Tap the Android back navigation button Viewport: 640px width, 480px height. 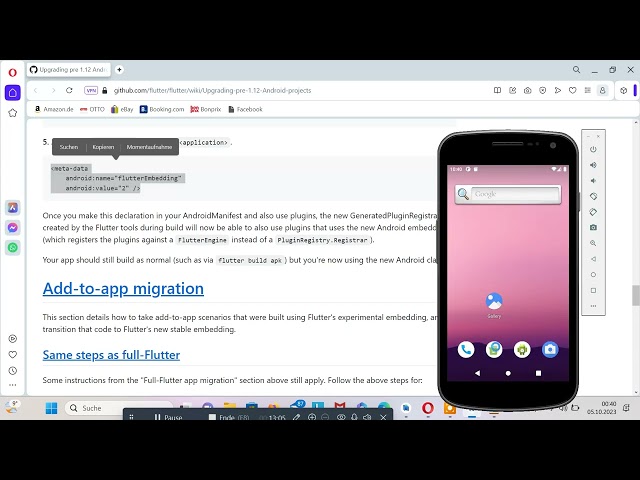point(478,373)
